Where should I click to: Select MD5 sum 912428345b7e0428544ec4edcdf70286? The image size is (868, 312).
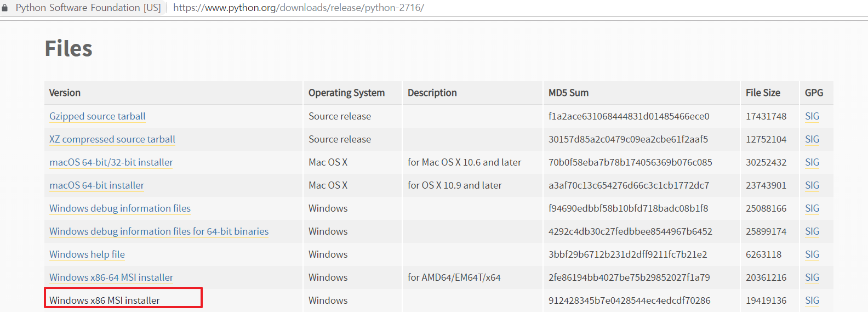tap(629, 300)
